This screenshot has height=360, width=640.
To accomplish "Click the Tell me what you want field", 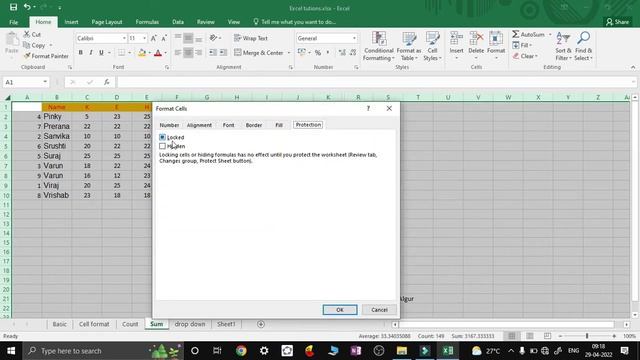I will (295, 22).
